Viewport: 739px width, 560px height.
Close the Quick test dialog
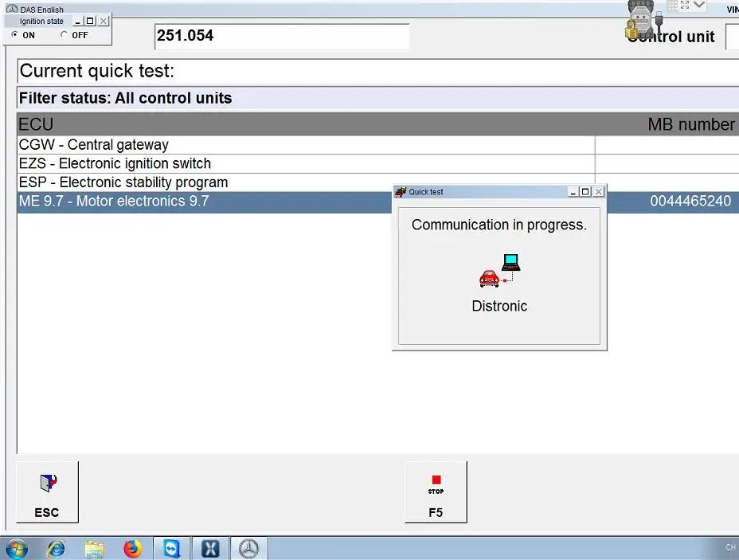599,191
